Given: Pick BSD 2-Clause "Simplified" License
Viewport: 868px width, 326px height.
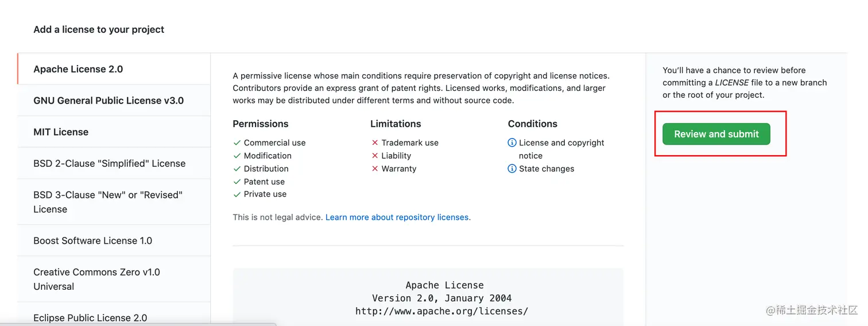Looking at the screenshot, I should coord(114,163).
